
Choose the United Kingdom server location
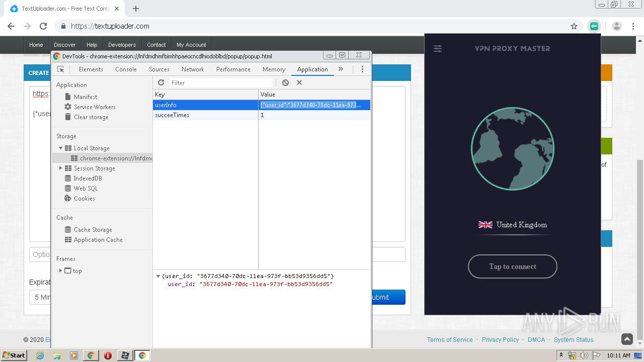point(513,225)
